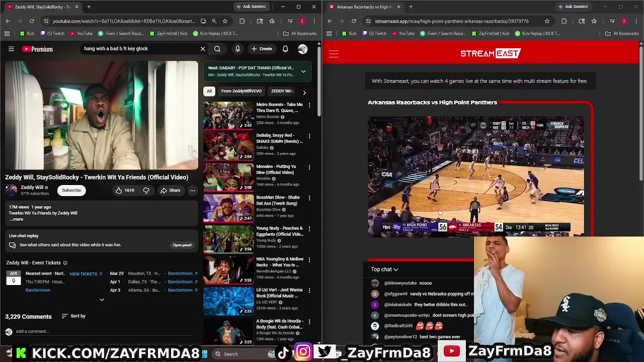Click the YouTube search magnifier button
Image resolution: width=644 pixels, height=362 pixels.
(x=217, y=49)
